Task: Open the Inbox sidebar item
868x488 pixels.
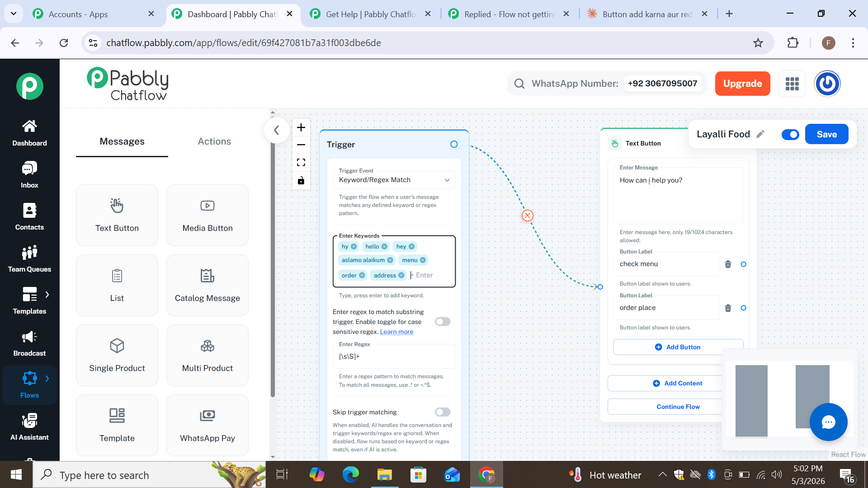Action: 29,175
